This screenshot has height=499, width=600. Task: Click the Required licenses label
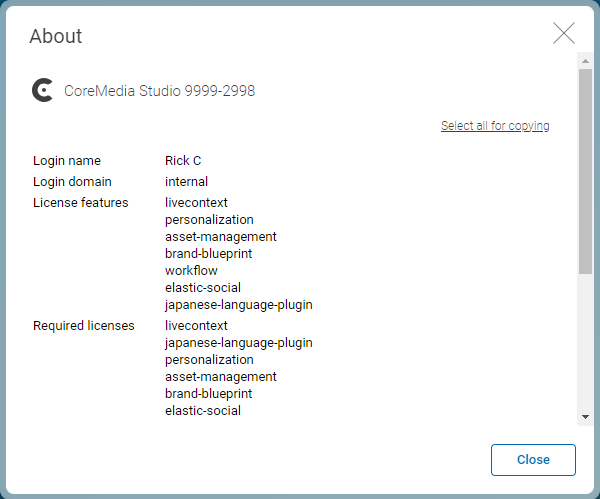[83, 326]
